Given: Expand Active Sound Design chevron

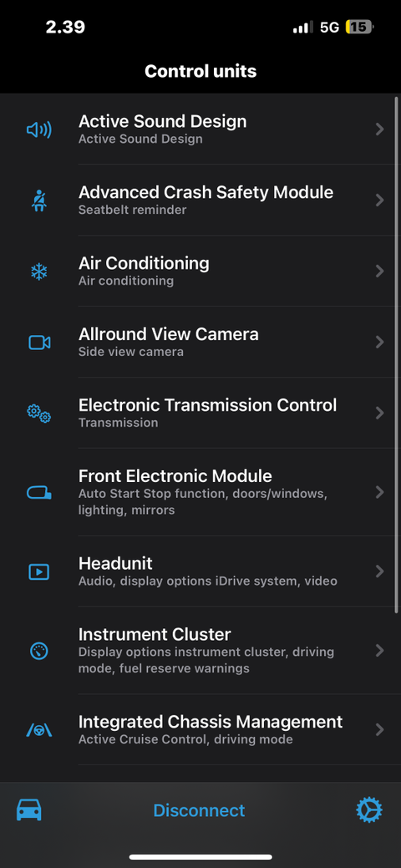Looking at the screenshot, I should tap(380, 129).
